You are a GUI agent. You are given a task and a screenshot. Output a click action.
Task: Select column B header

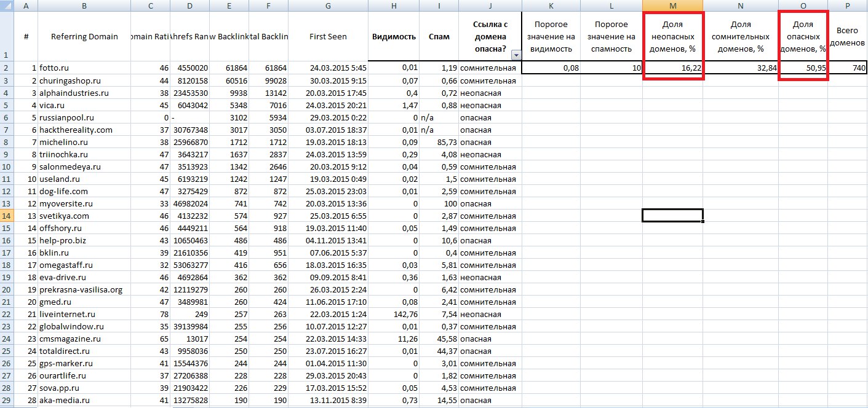(x=84, y=6)
